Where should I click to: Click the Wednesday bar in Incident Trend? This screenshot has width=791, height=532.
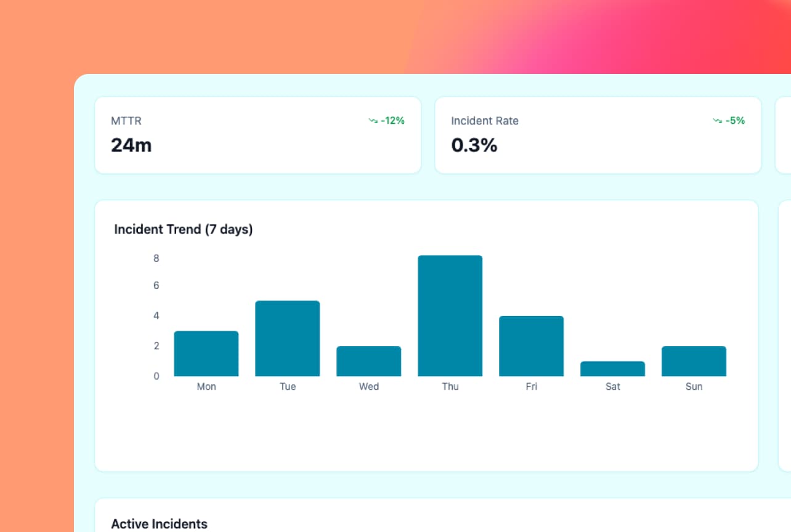368,361
